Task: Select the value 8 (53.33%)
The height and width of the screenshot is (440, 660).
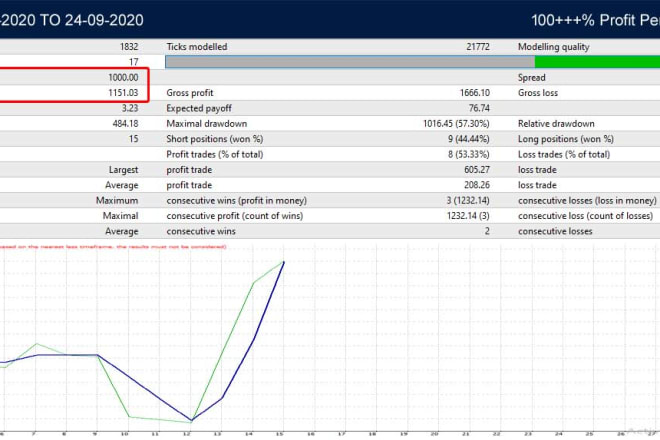Action: pyautogui.click(x=468, y=155)
